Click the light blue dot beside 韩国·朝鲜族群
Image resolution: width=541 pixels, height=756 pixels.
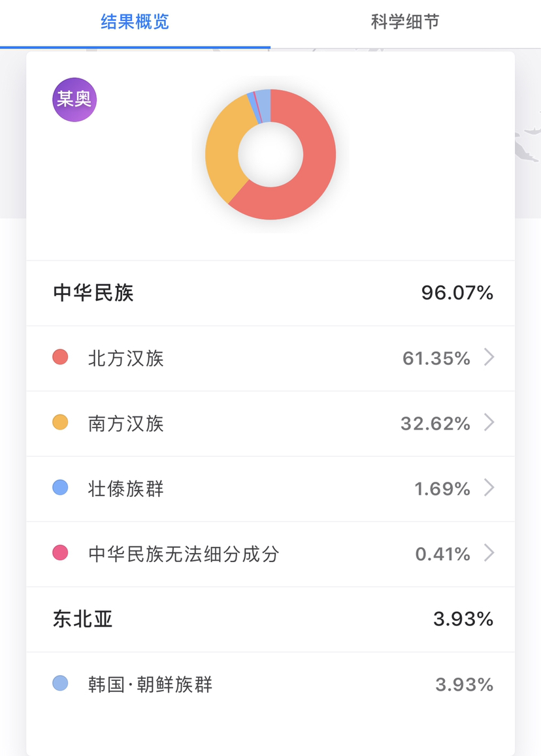[60, 683]
